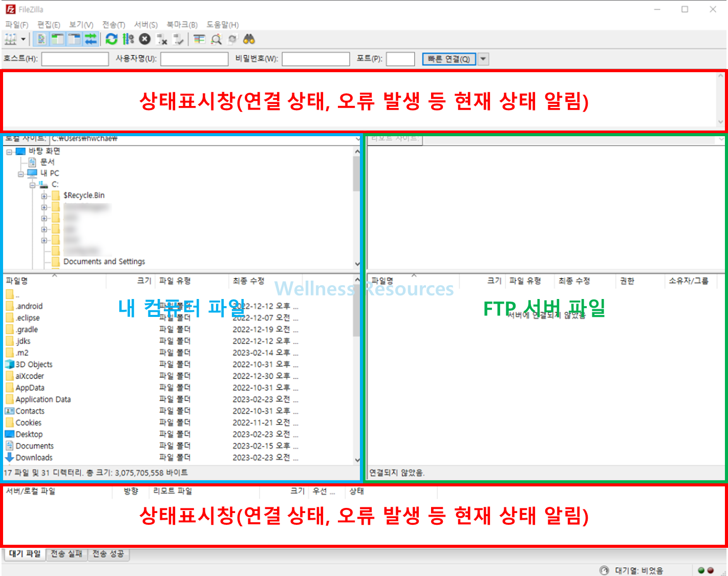Select 문서 in the local tree
Viewport: 728px width, 576px height.
pyautogui.click(x=47, y=162)
